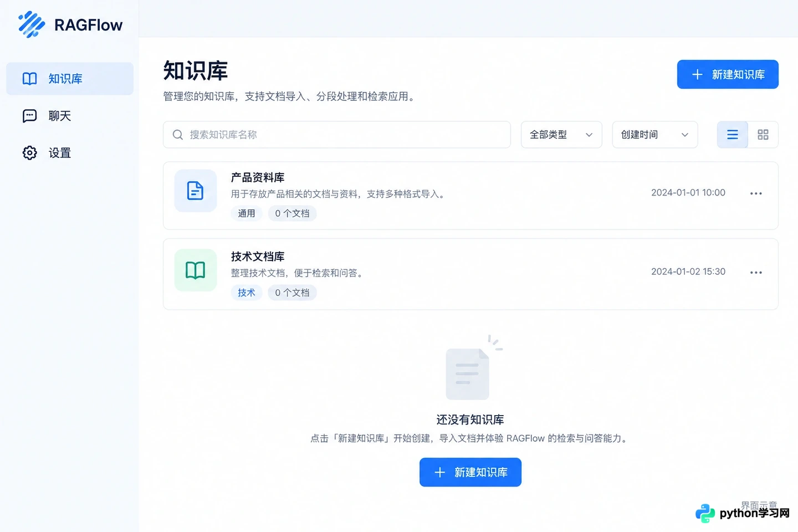This screenshot has width=798, height=532.
Task: Click the 还没有知识库 heading
Action: [x=470, y=420]
